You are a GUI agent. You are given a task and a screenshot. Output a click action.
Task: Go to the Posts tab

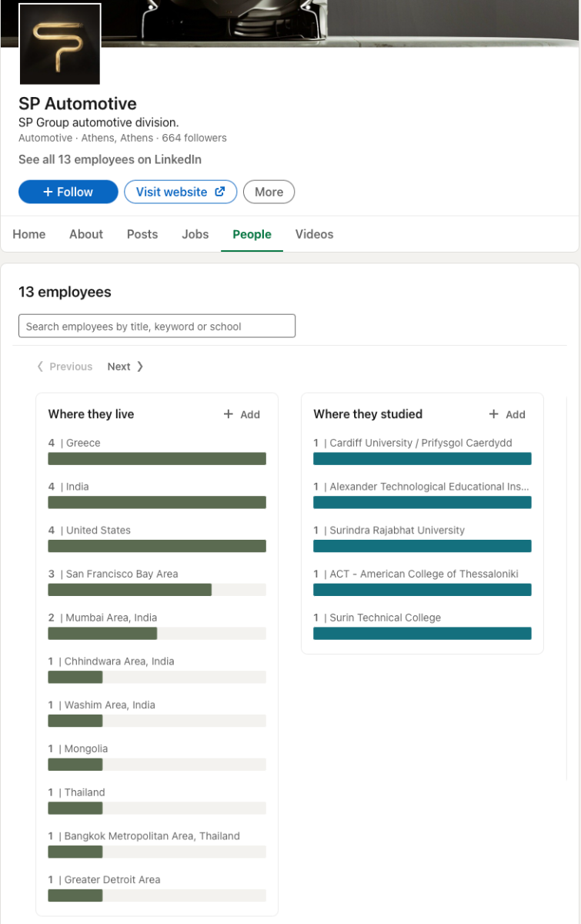142,234
